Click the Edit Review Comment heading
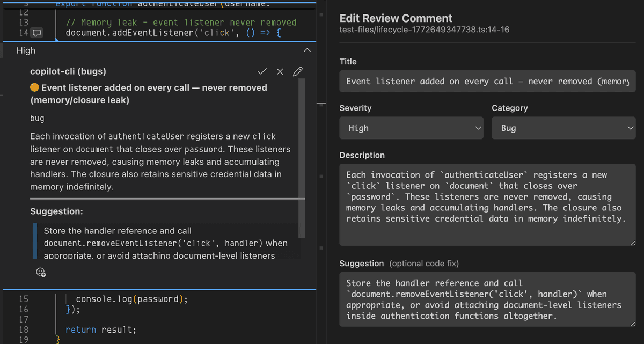This screenshot has height=344, width=644. 396,18
